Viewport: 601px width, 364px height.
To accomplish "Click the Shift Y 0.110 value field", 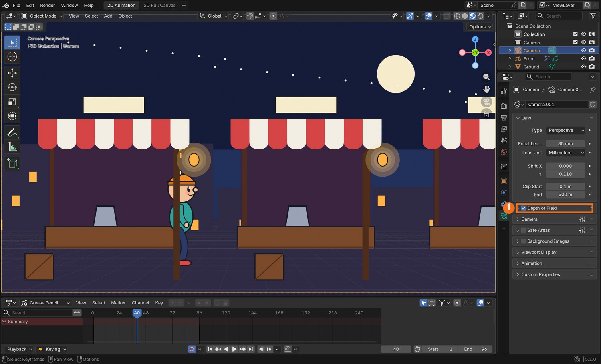I will click(565, 174).
